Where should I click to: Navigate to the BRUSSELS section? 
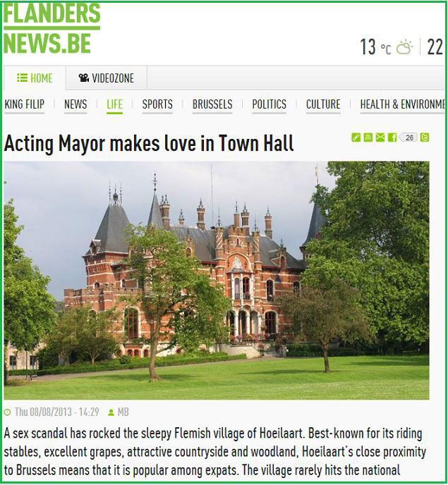(212, 104)
